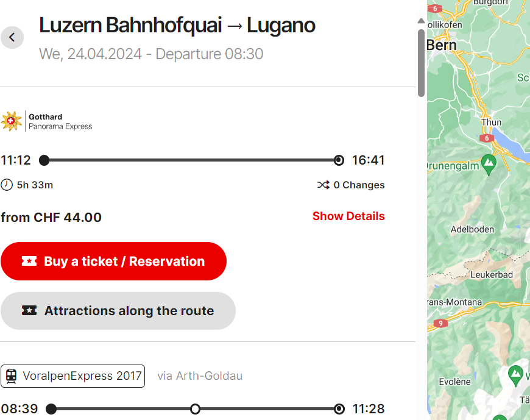The height and width of the screenshot is (420, 530).
Task: Click the Gotthard Panorama Express logo
Action: click(x=47, y=121)
